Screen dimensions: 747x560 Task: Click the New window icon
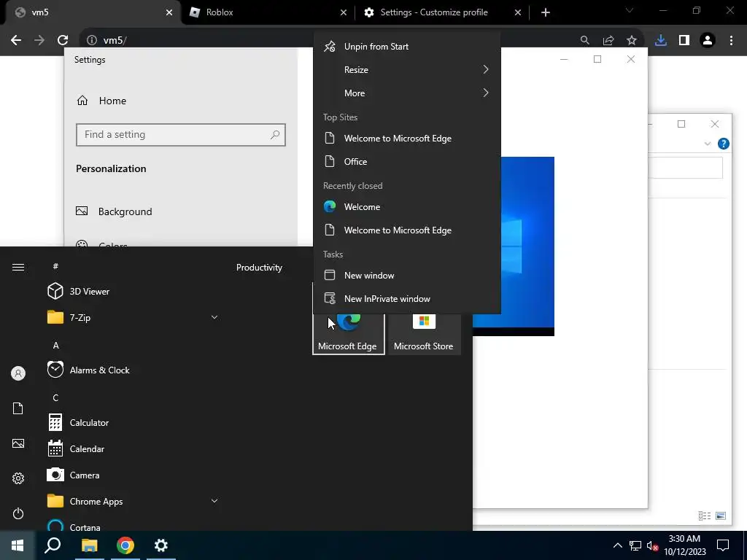pyautogui.click(x=330, y=275)
